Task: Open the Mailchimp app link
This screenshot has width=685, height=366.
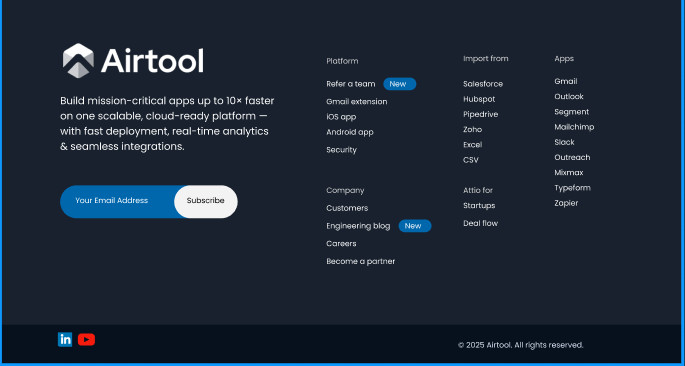Action: (x=574, y=127)
